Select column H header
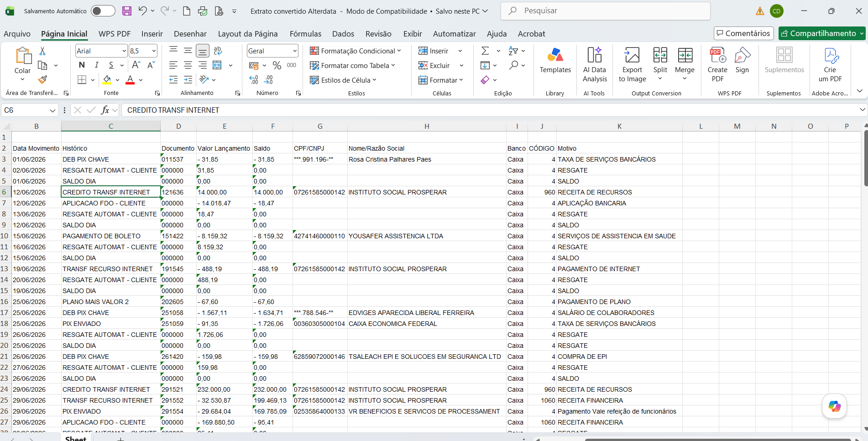Viewport: 868px width, 441px height. point(427,126)
